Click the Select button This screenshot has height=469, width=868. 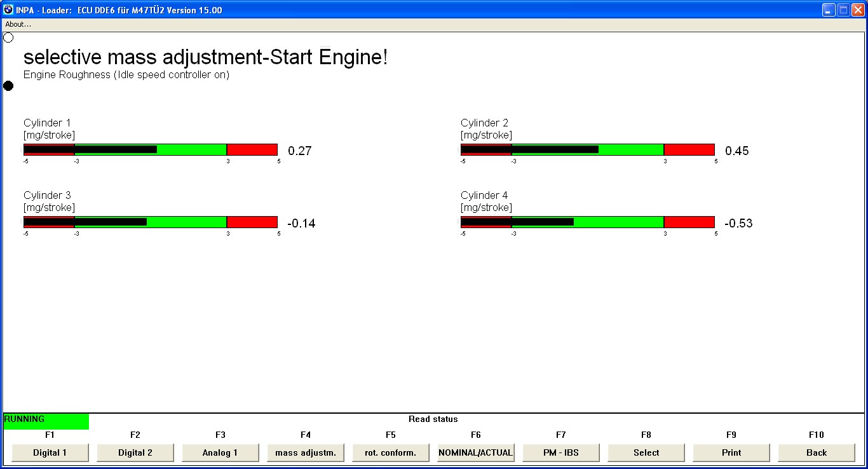[646, 452]
